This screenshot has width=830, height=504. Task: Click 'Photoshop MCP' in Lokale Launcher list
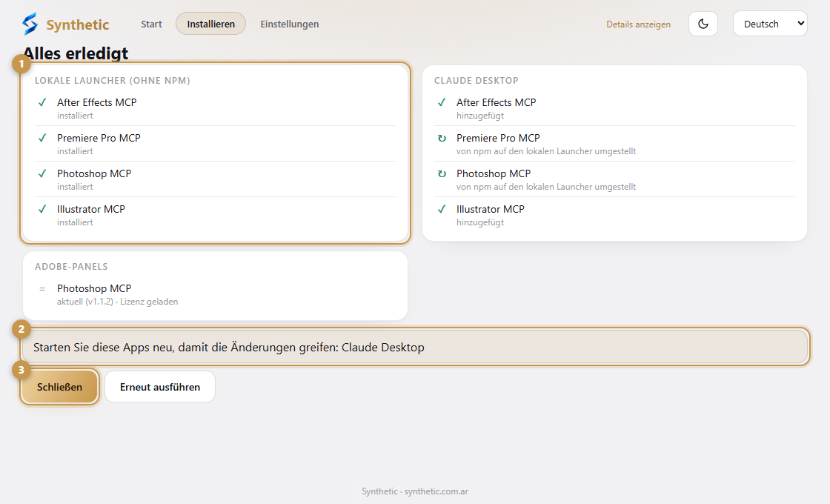tap(94, 173)
